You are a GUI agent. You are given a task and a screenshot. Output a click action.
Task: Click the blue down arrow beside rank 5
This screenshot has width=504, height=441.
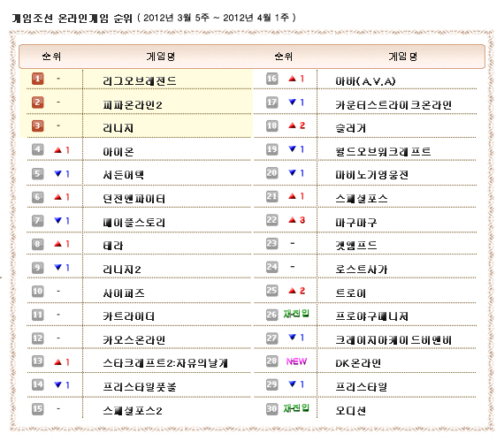point(57,174)
